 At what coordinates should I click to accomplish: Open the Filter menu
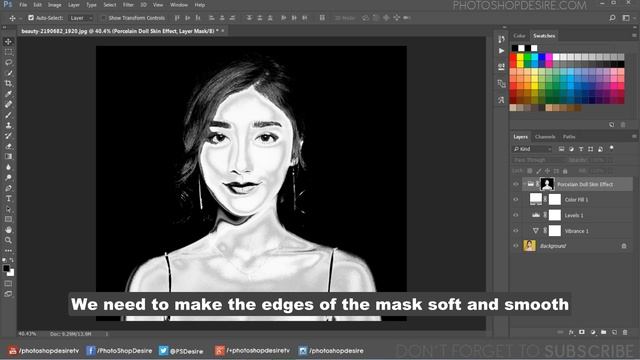[x=128, y=5]
